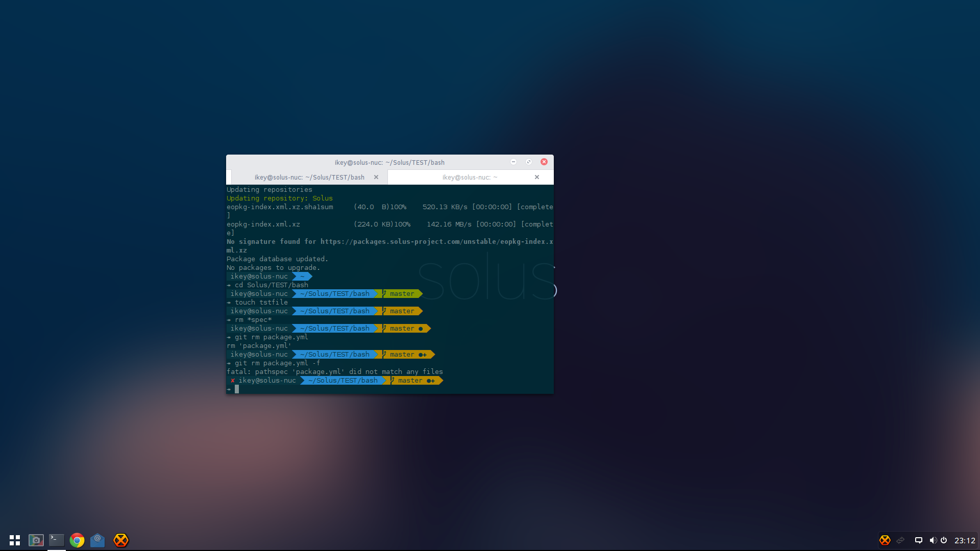Click 'Package database updated.' line
This screenshot has height=551, width=980.
pyautogui.click(x=277, y=259)
